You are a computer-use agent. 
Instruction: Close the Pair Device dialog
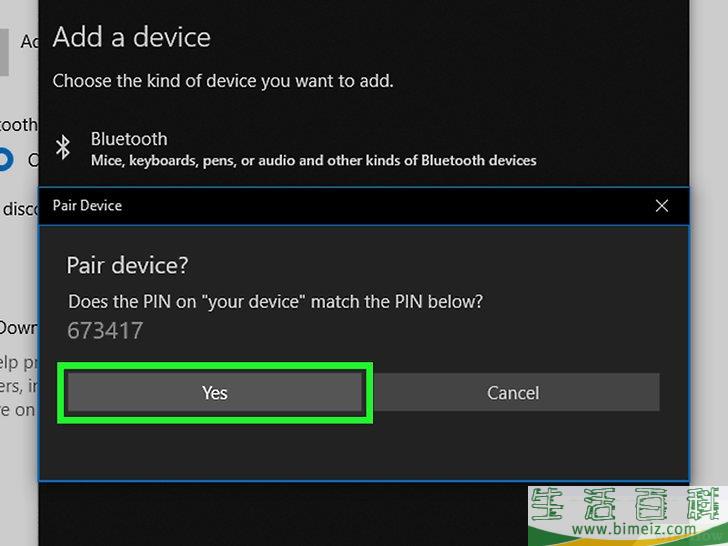[x=662, y=206]
